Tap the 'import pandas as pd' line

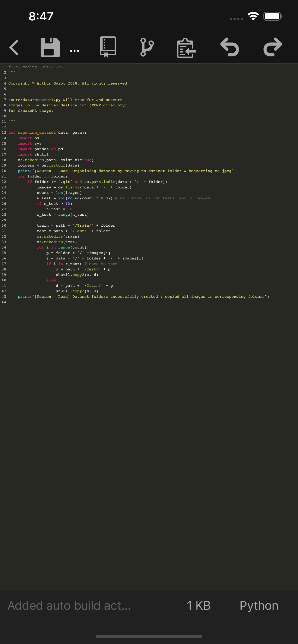point(40,149)
